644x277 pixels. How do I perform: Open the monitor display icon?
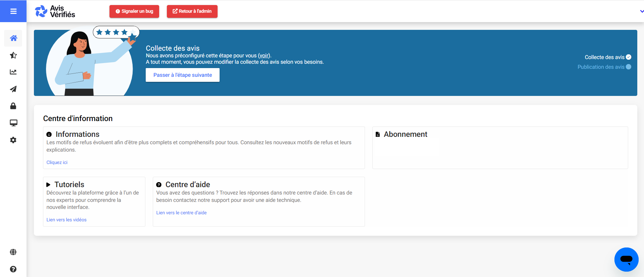point(13,123)
